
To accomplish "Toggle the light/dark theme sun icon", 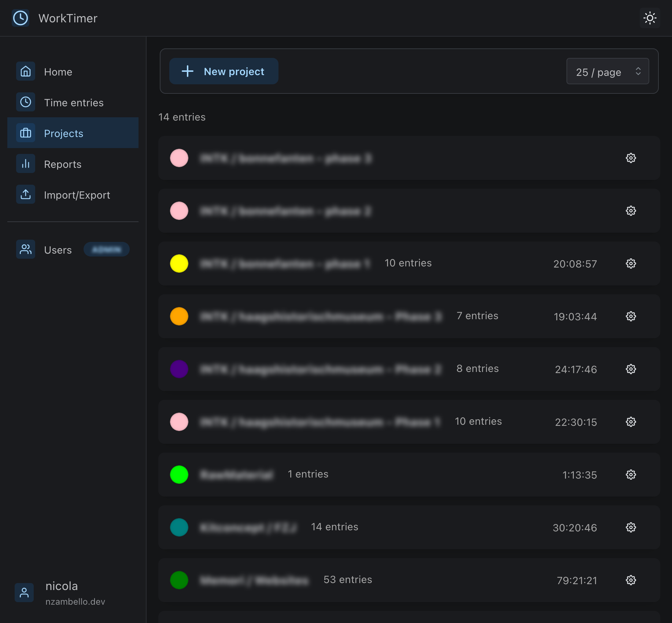I will point(650,18).
